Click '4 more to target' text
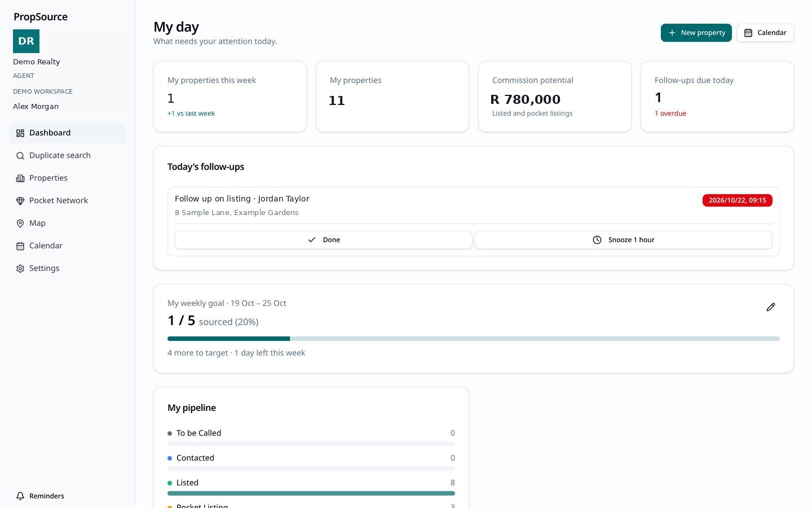 198,353
